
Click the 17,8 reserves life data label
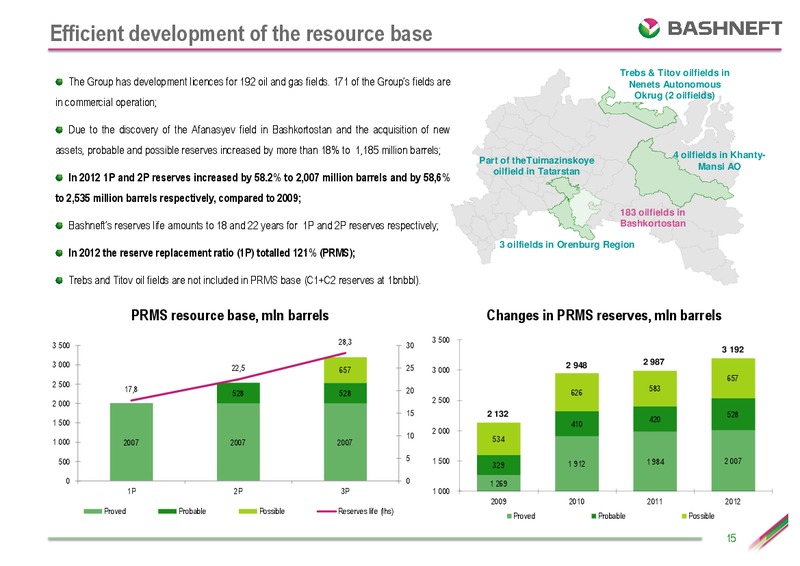point(131,389)
